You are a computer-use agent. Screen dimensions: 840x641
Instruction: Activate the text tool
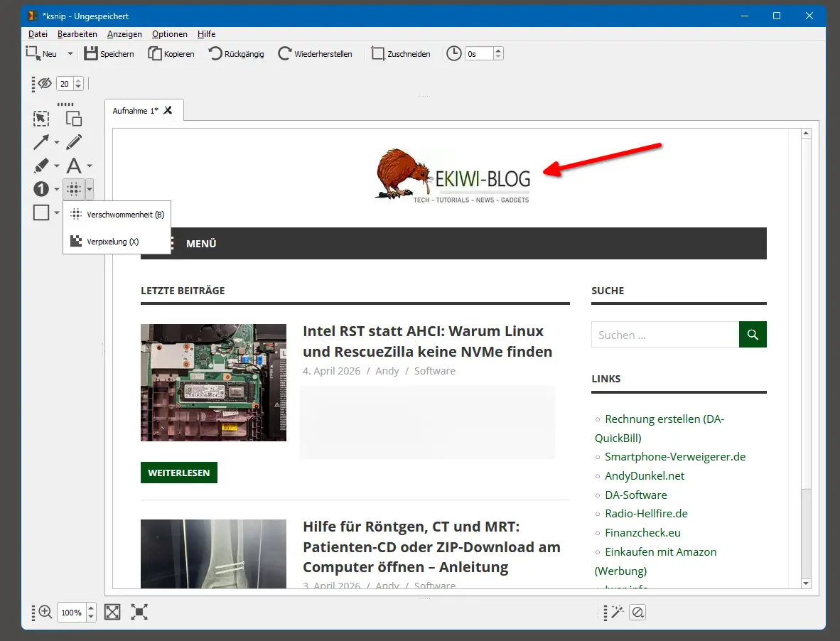(74, 166)
